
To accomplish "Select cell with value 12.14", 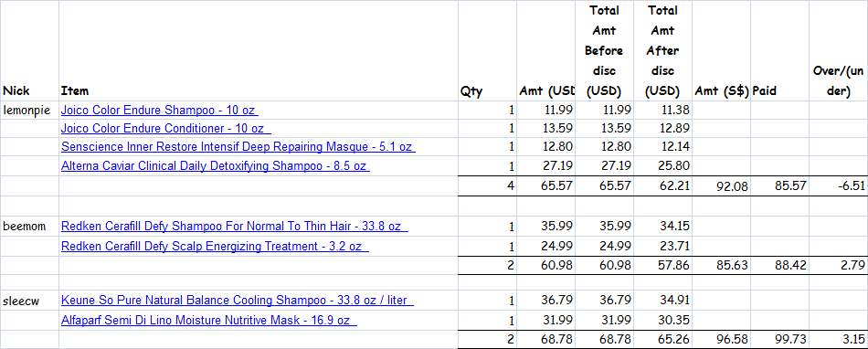I will tap(663, 147).
